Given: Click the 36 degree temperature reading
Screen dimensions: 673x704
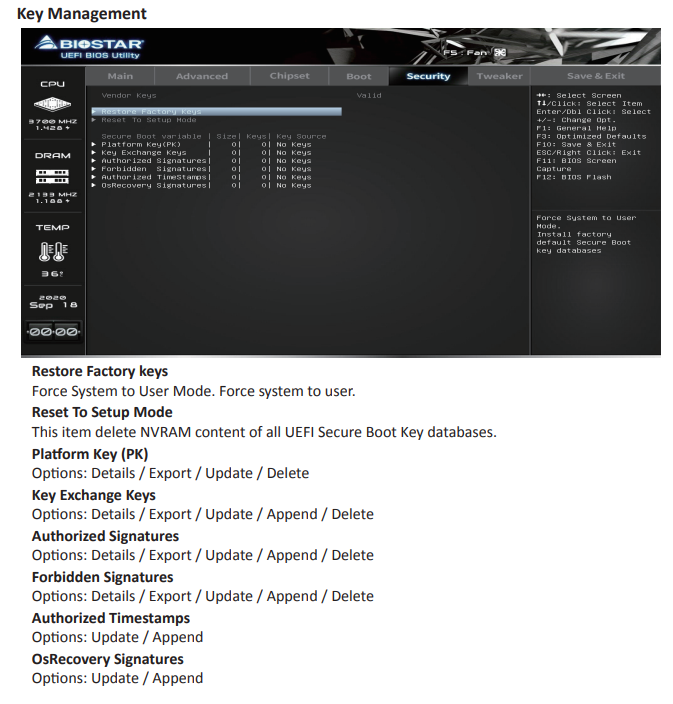Looking at the screenshot, I should (x=53, y=274).
